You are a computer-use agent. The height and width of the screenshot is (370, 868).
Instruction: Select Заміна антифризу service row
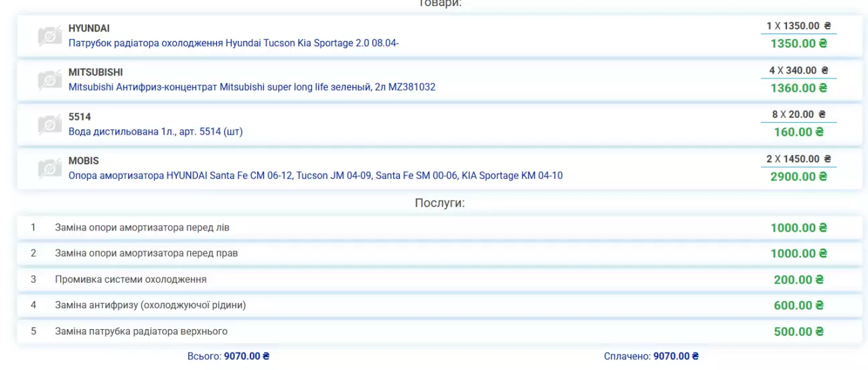click(x=150, y=306)
